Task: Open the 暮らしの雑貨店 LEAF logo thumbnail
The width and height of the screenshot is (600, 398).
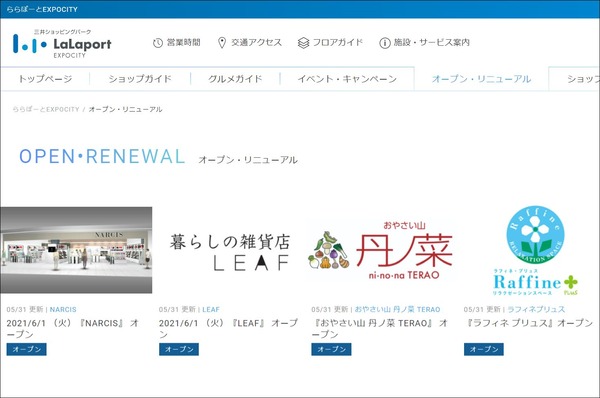Action: (230, 252)
